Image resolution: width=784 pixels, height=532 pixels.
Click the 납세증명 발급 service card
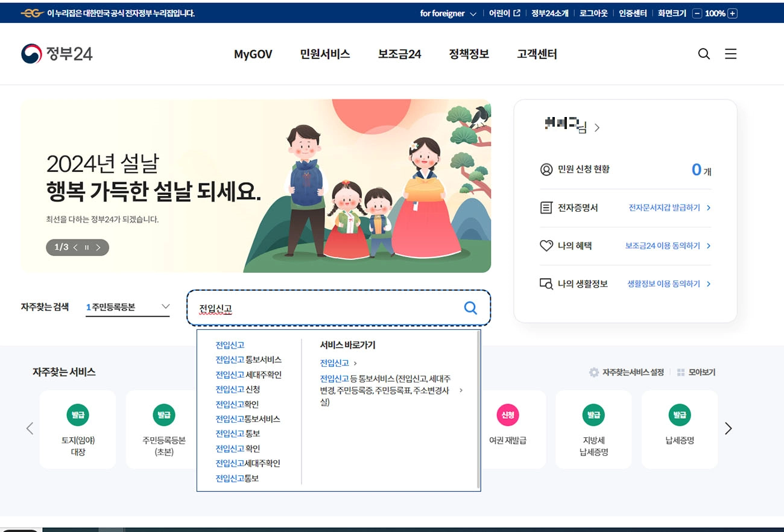680,429
